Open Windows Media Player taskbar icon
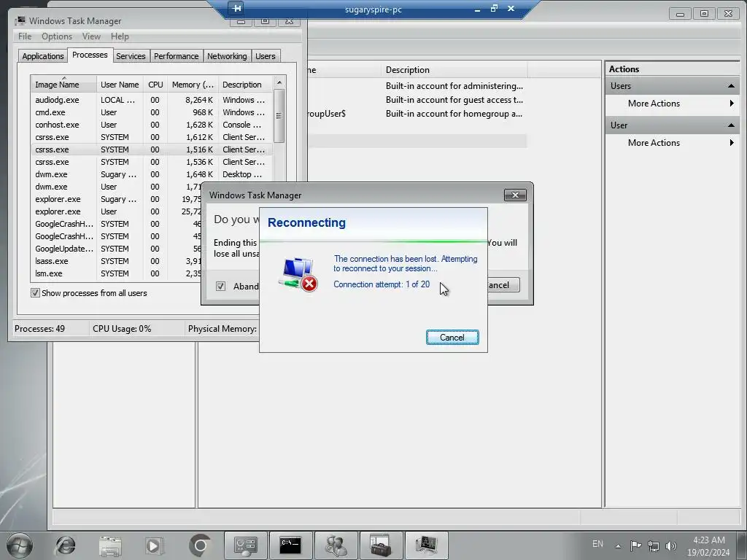This screenshot has width=747, height=560. (x=154, y=545)
